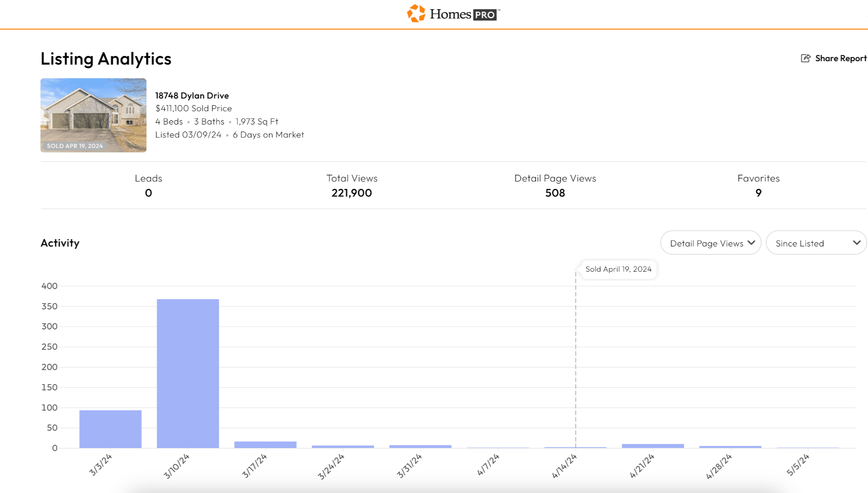Click the 3/3/24 bar in the chart
Viewport: 868px width, 493px height.
tap(110, 429)
